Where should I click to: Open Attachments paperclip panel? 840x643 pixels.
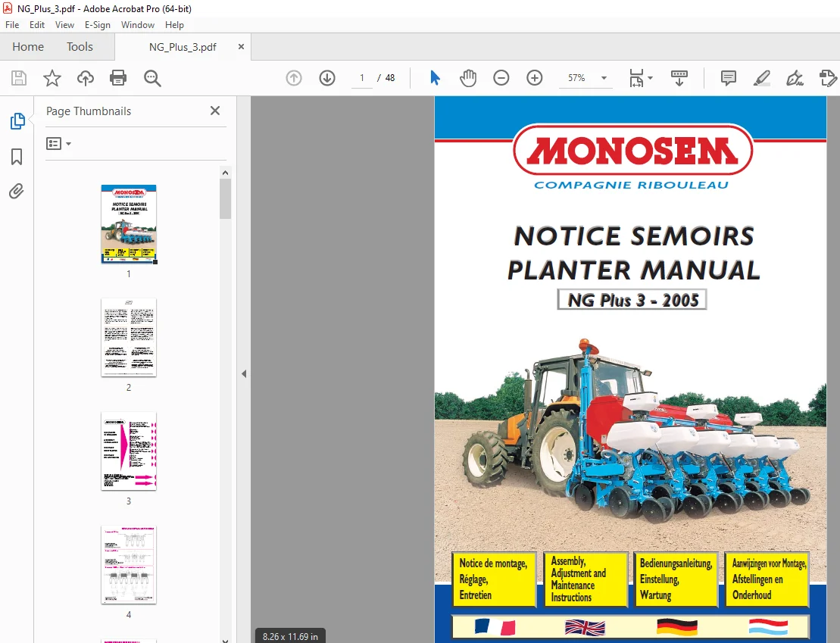point(17,192)
